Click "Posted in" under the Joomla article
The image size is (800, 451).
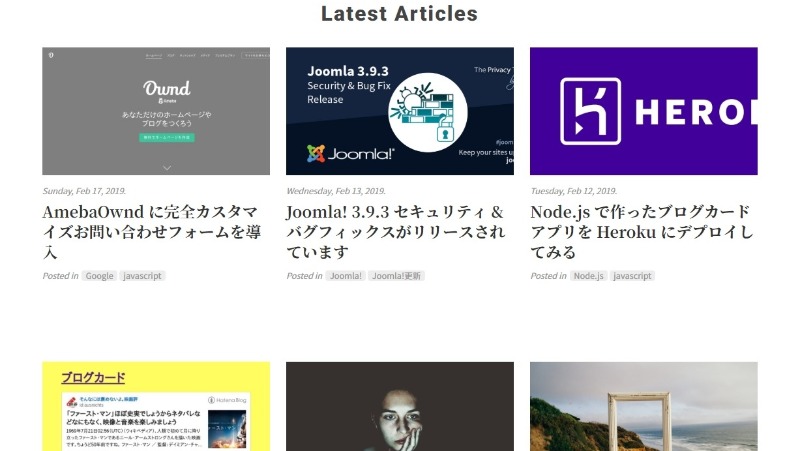[x=304, y=276]
